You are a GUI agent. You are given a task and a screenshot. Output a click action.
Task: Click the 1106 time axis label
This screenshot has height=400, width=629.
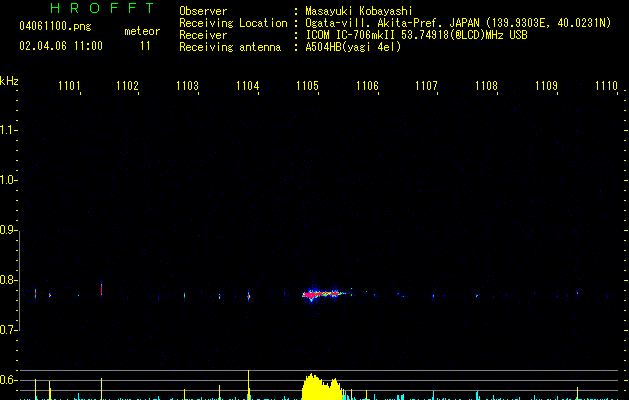pos(367,85)
